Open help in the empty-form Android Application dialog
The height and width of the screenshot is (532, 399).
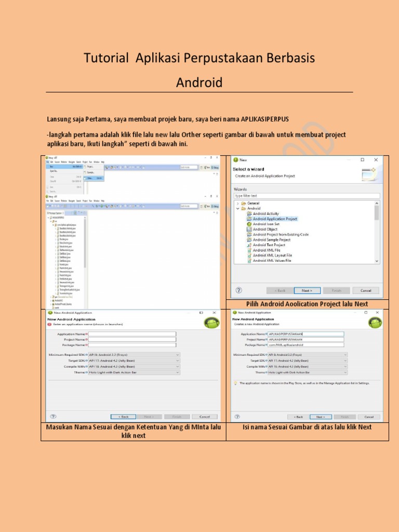tap(53, 416)
